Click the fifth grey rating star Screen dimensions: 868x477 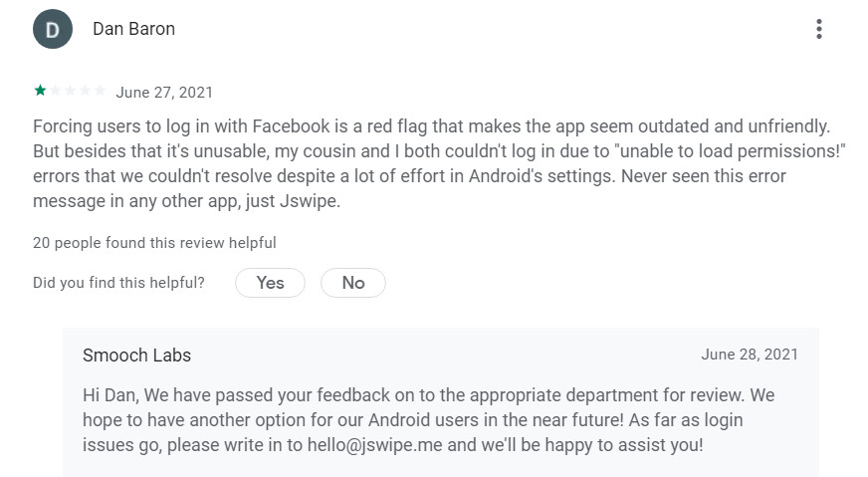click(100, 91)
